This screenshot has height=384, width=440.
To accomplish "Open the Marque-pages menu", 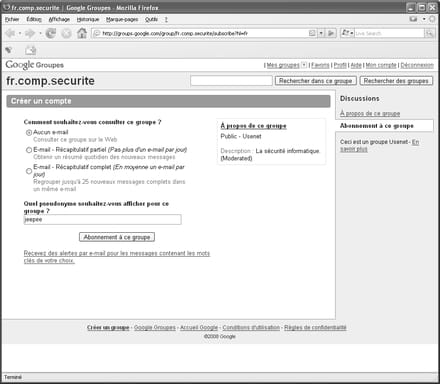I will 122,19.
